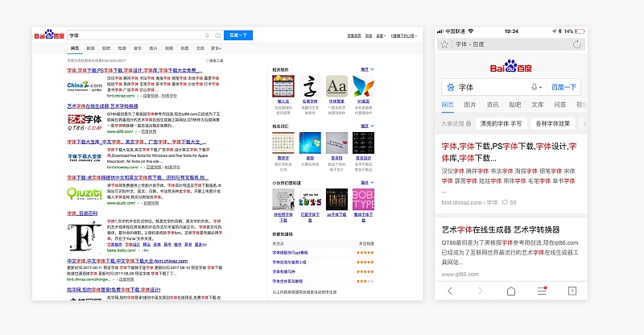Switch to the desktop 文库 tab
Screen dimensions: 644x335
coord(200,48)
